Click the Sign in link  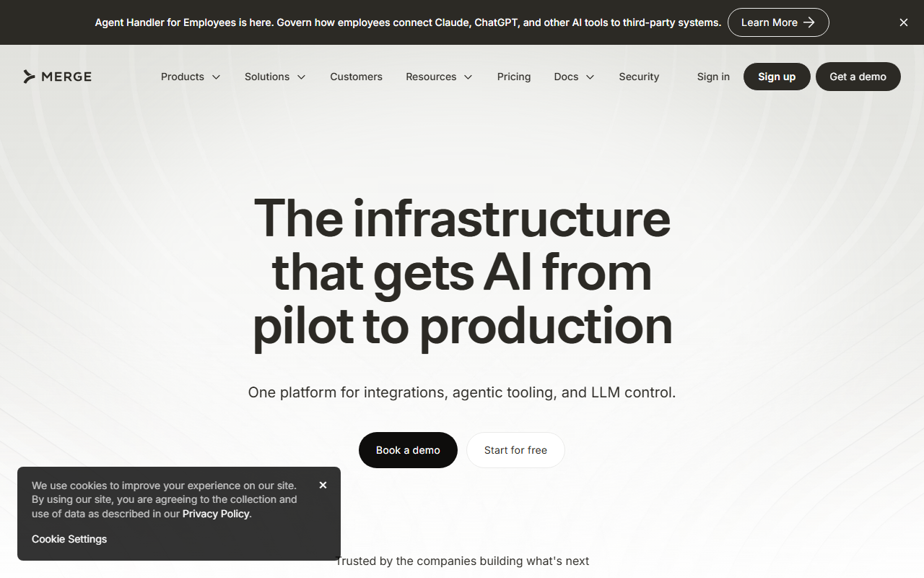click(713, 77)
